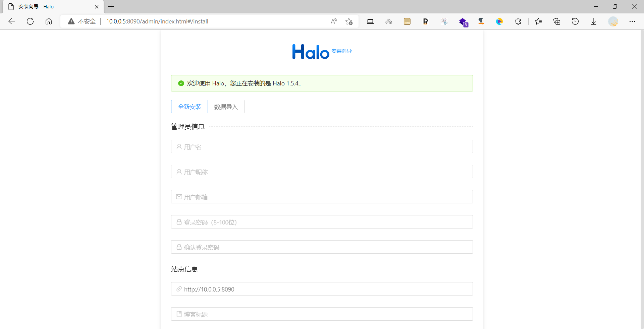Viewport: 644px width, 329px height.
Task: Click the paragraph-mark extension icon
Action: 481,21
